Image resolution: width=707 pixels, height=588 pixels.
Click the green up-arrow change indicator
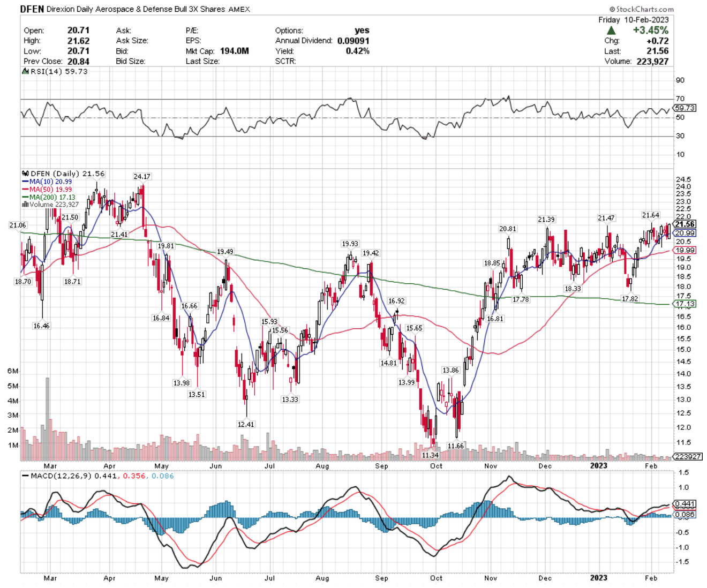pyautogui.click(x=611, y=31)
